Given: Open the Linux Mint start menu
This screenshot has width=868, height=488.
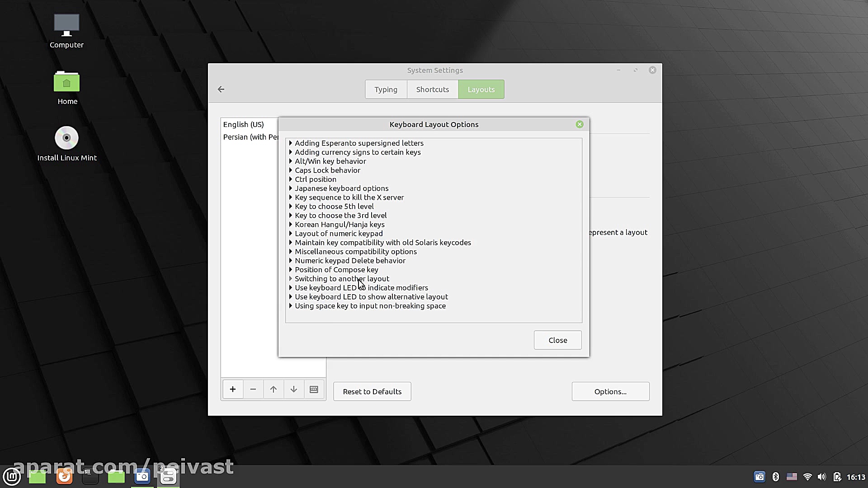Looking at the screenshot, I should 12,476.
